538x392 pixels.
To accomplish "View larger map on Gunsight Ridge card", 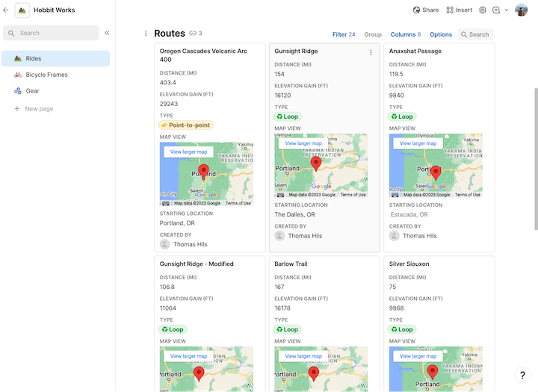I will pos(303,143).
